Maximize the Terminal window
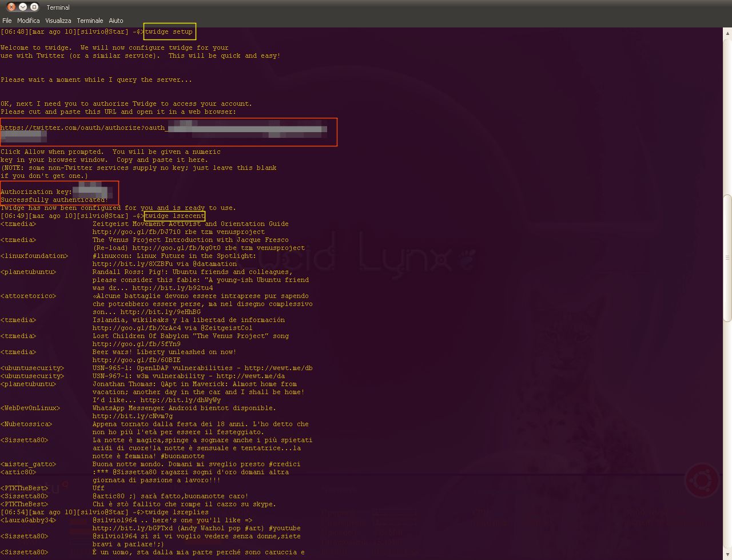This screenshot has width=732, height=560. tap(34, 7)
